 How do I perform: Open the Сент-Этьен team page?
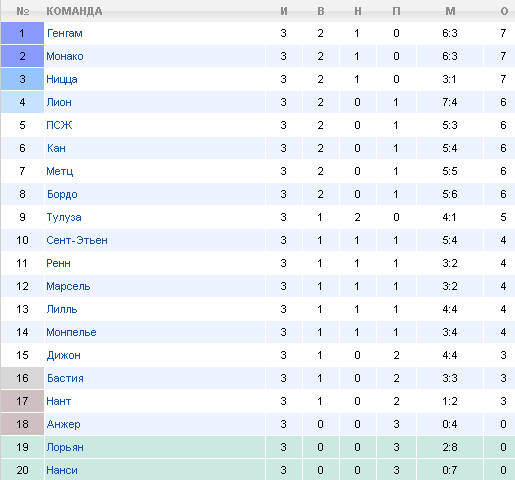click(x=77, y=240)
